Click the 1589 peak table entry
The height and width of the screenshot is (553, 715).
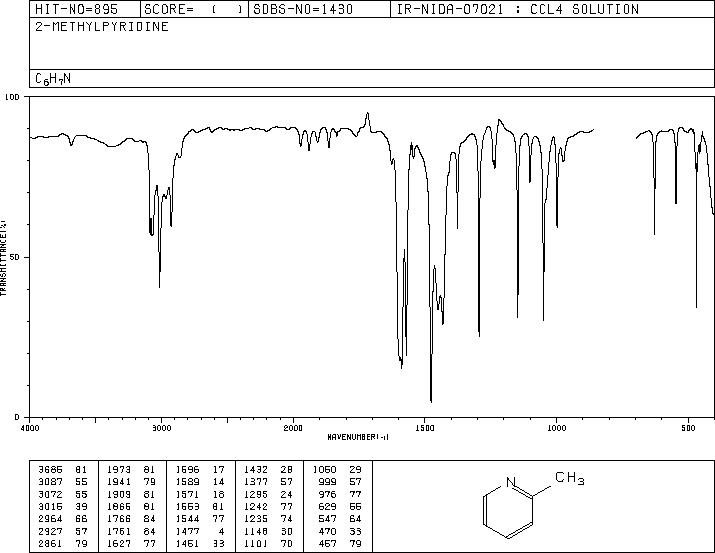coord(200,482)
